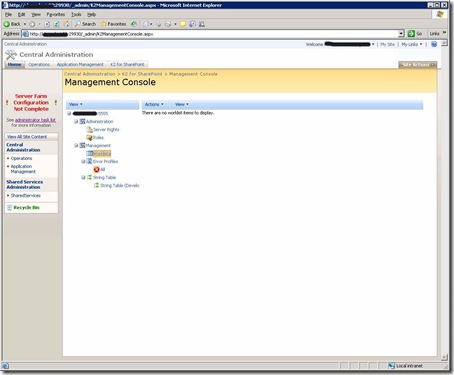Open the Search pane in the toolbar
This screenshot has width=454, height=375.
coord(85,24)
